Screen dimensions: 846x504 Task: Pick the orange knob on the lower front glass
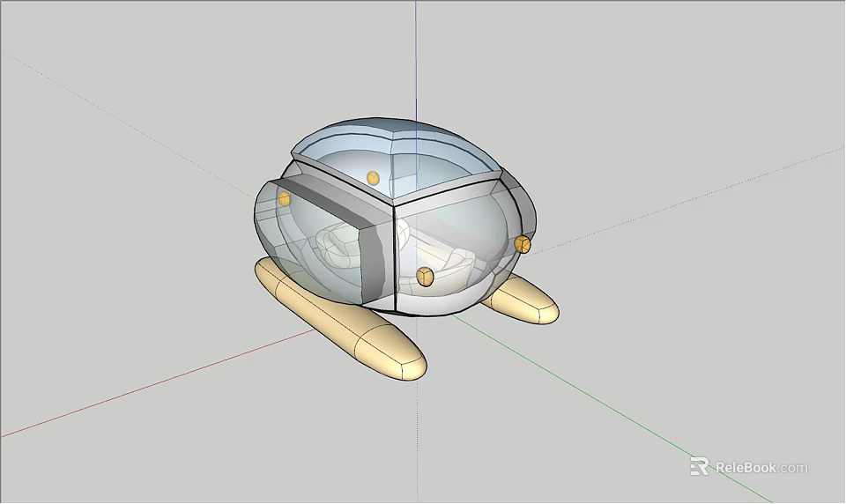tap(425, 277)
